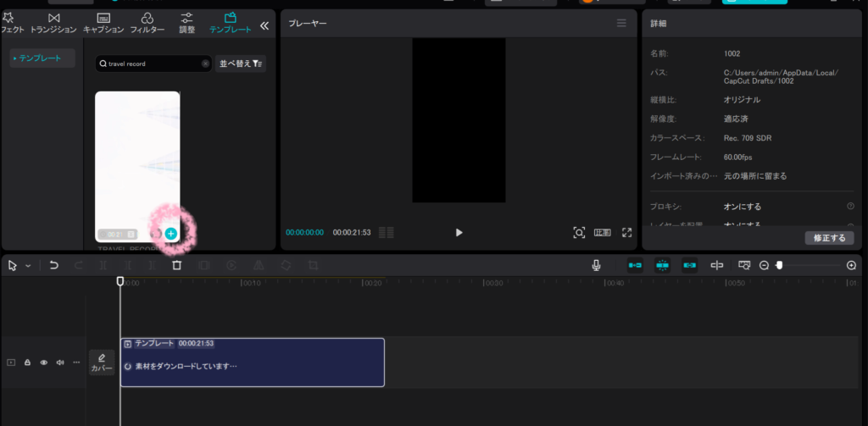Start voiceover recording with microphone icon
Image resolution: width=868 pixels, height=426 pixels.
pyautogui.click(x=596, y=266)
